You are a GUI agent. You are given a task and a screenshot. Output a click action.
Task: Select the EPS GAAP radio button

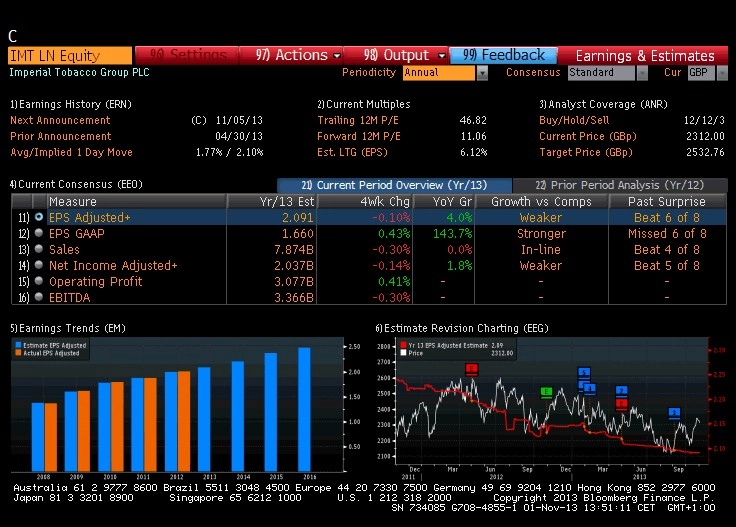click(x=39, y=233)
